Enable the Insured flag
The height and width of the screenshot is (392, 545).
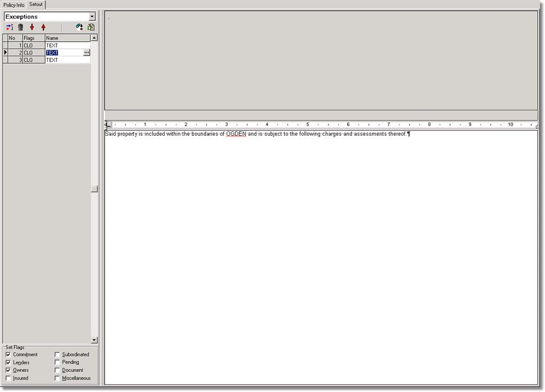click(8, 378)
